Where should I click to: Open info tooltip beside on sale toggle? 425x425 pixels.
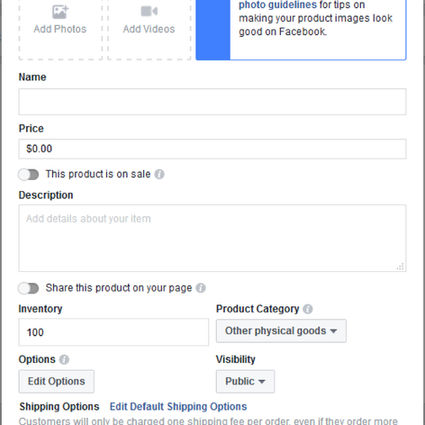coord(160,174)
